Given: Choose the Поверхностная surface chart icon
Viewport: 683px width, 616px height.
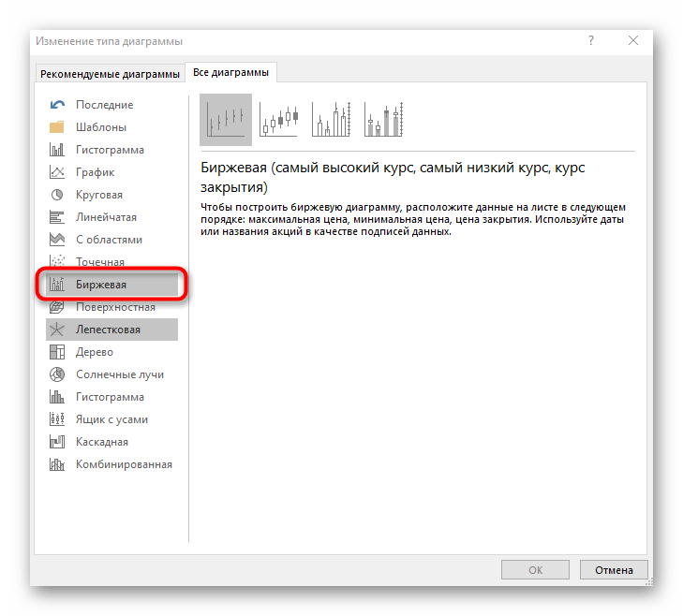Looking at the screenshot, I should [x=57, y=307].
